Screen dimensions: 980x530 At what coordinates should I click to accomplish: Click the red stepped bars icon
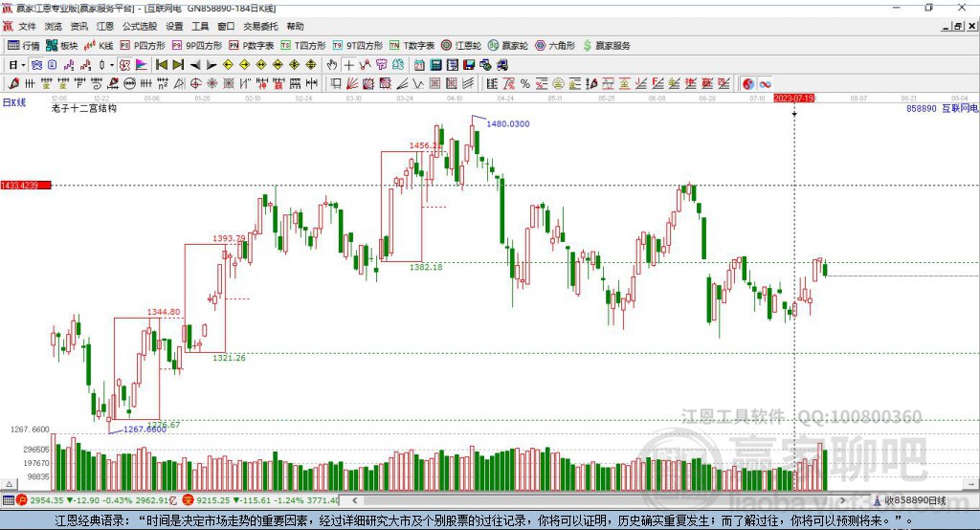(x=85, y=65)
